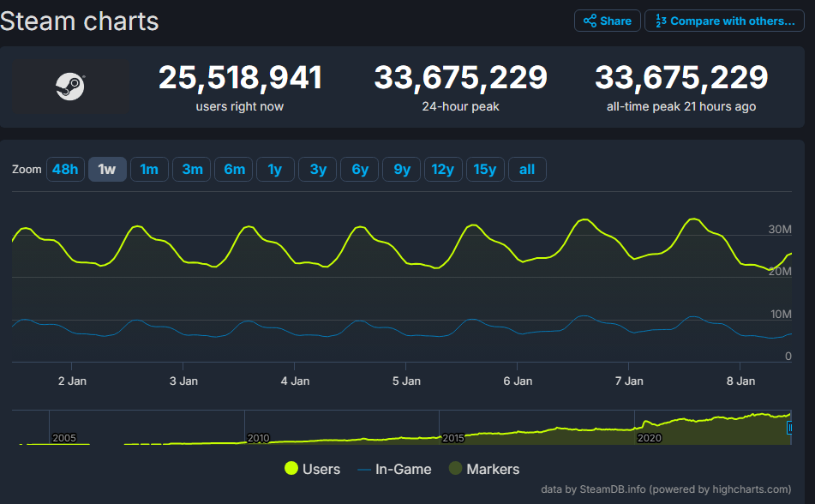Click the 5 Jan axis label
This screenshot has width=815, height=504.
(406, 381)
